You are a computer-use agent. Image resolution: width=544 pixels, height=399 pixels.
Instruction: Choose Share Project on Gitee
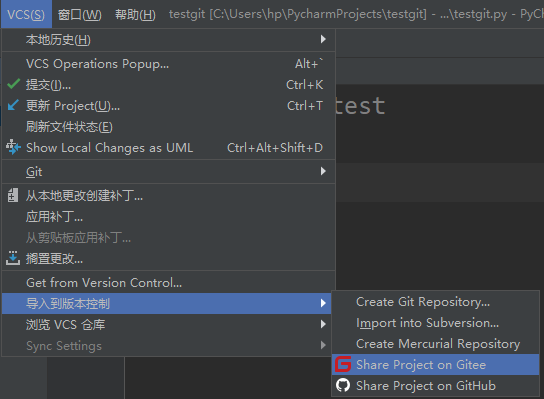(435, 364)
